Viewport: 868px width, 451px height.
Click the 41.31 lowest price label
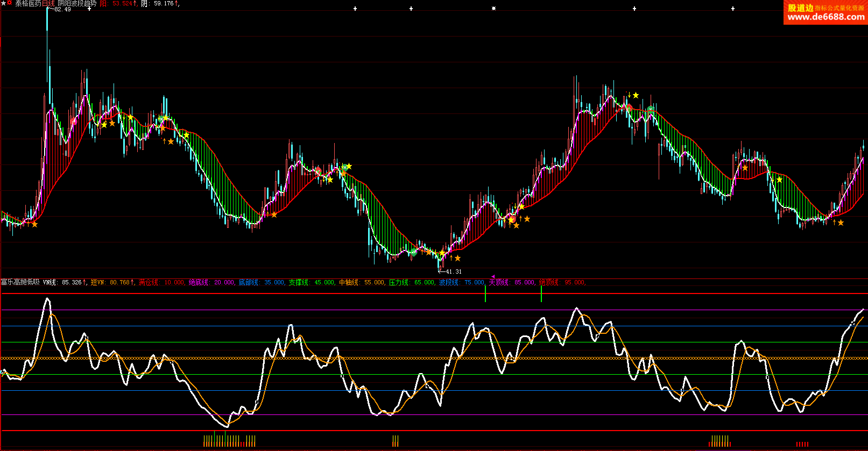click(x=453, y=271)
